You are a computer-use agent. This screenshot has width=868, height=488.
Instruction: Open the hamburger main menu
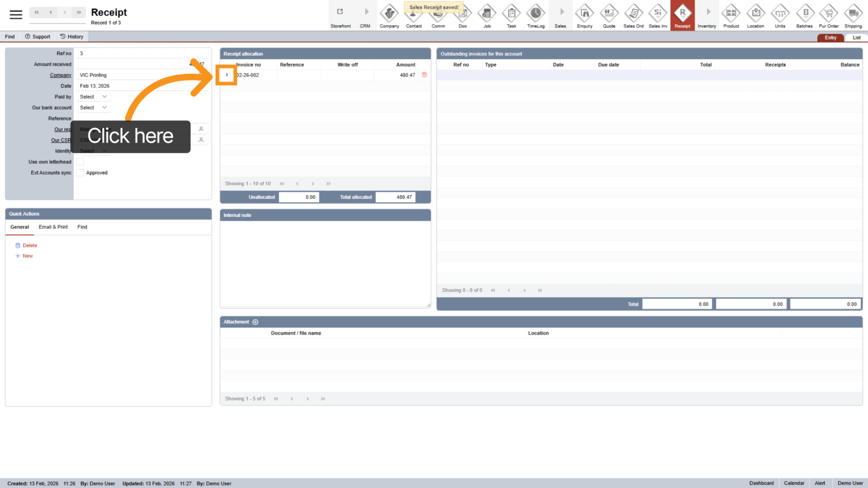click(x=16, y=14)
